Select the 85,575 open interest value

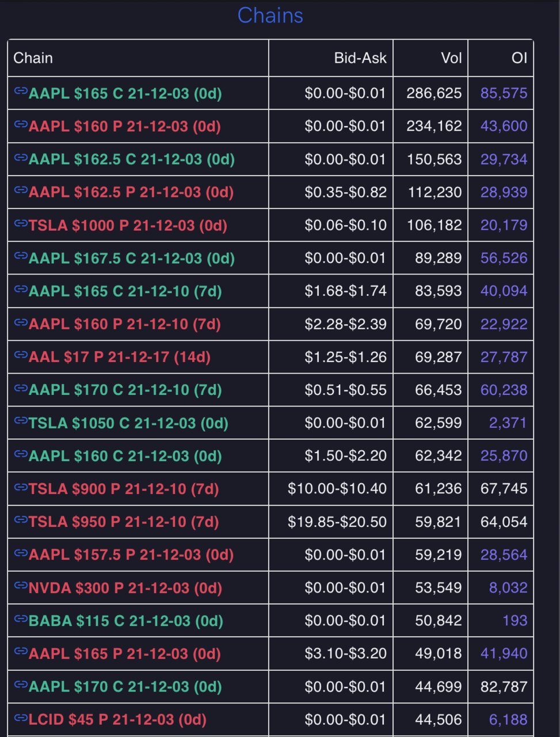[504, 93]
